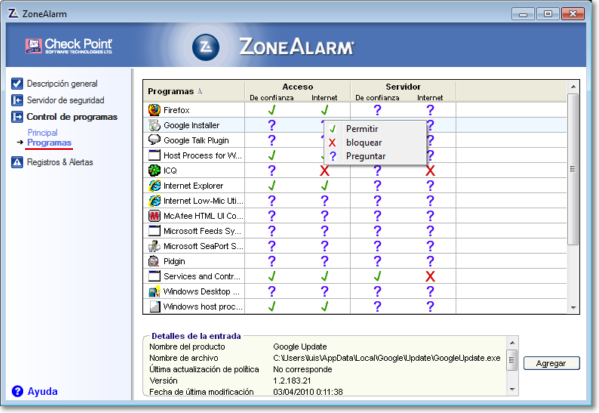Image resolution: width=599 pixels, height=413 pixels.
Task: Click the Descripción general checkmark icon
Action: 17,84
